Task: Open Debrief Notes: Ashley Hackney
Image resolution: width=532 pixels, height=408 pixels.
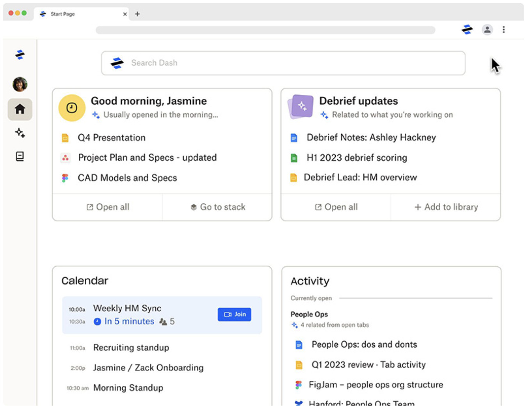Action: point(371,137)
